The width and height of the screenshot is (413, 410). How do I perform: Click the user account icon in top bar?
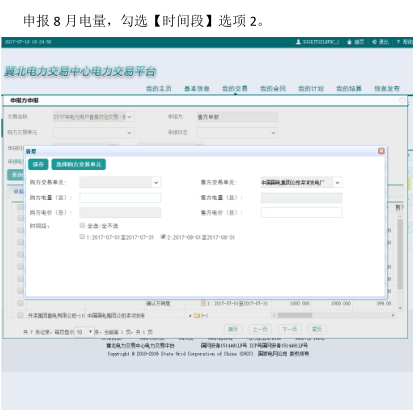298,42
